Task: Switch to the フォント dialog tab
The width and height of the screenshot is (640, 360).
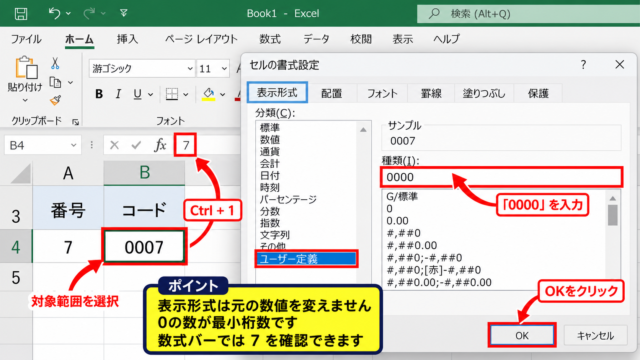Action: 382,93
